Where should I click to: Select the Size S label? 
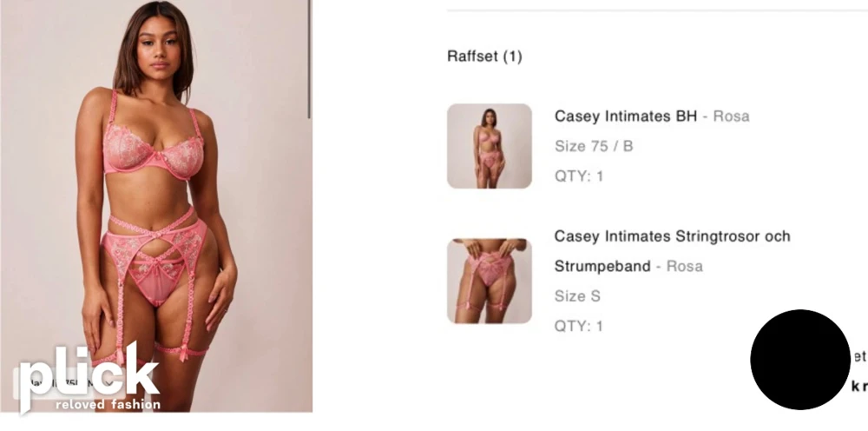[577, 296]
